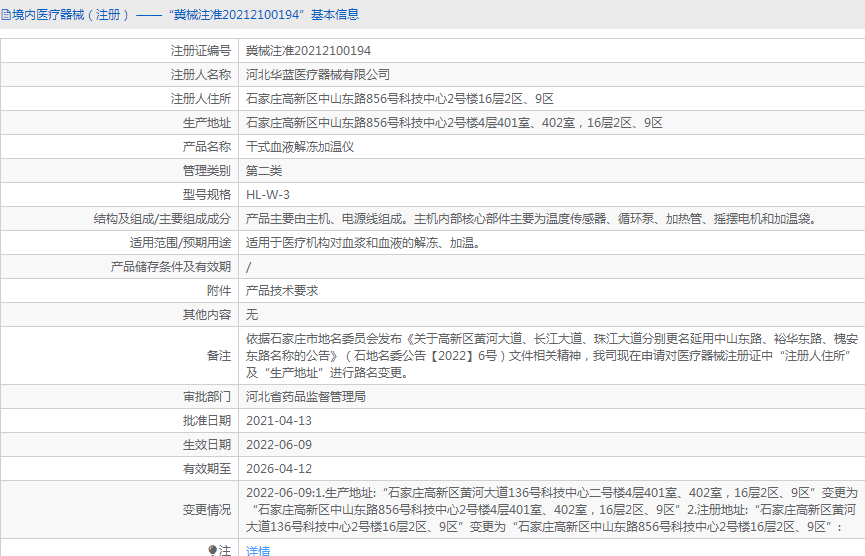
Task: Click the 注册证编号 row label
Action: click(201, 51)
